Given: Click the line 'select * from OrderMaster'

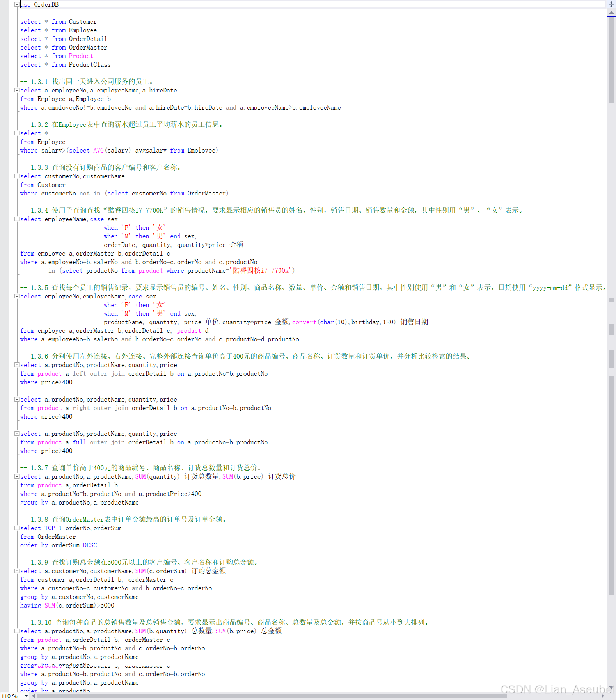Looking at the screenshot, I should click(x=64, y=48).
